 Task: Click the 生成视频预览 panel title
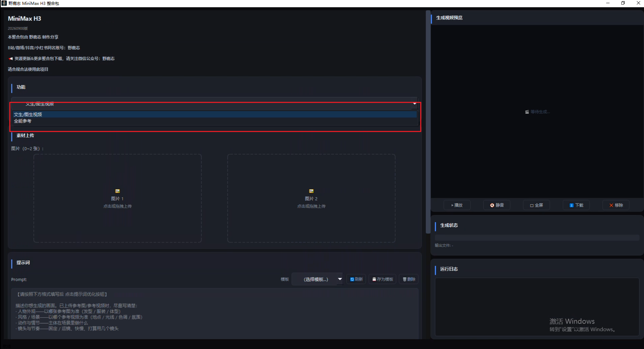(x=449, y=18)
